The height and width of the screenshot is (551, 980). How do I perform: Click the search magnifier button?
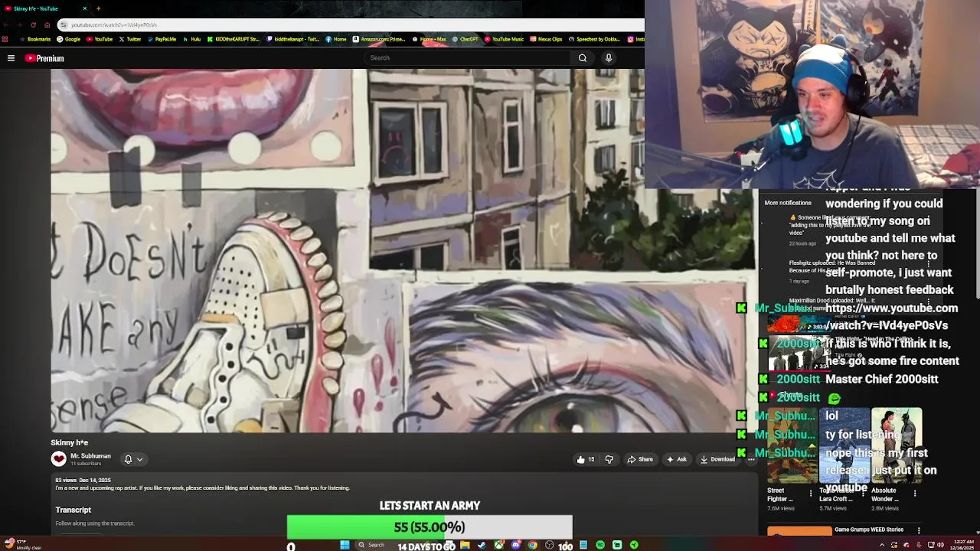pyautogui.click(x=583, y=58)
